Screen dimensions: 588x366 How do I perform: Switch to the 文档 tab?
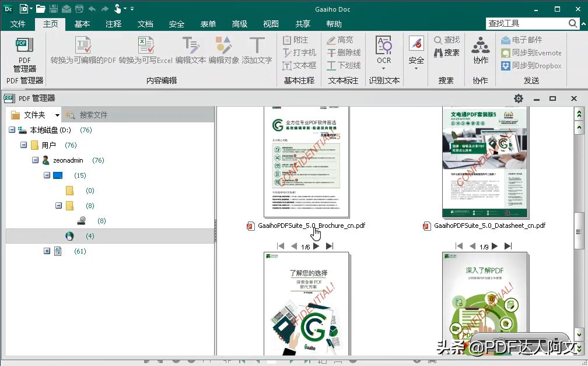[x=145, y=24]
